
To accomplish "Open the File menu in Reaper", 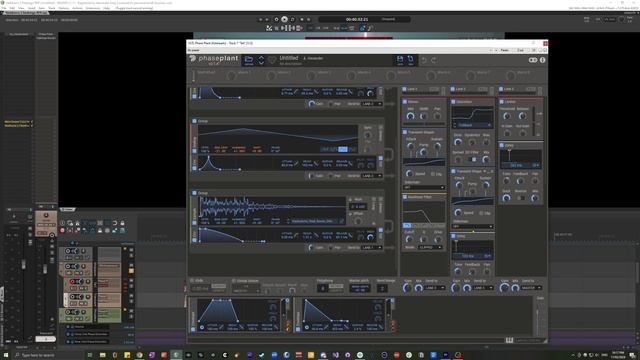I will pyautogui.click(x=4, y=8).
